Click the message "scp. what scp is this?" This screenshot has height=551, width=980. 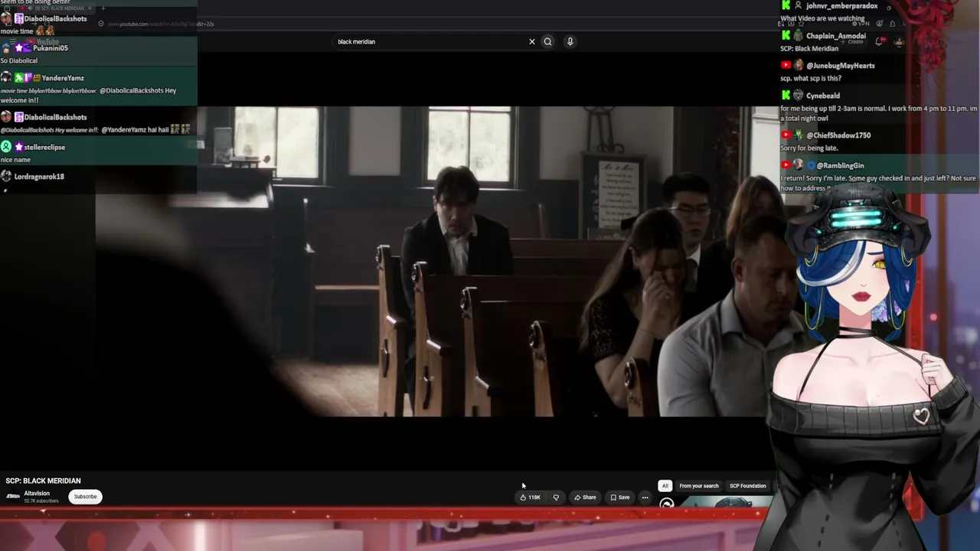(x=811, y=78)
